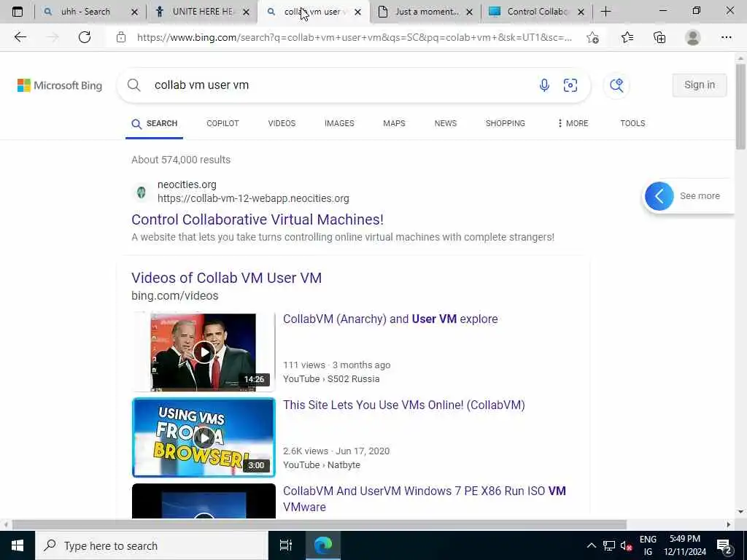Switch to 'Just a moment...' tab

pyautogui.click(x=426, y=12)
